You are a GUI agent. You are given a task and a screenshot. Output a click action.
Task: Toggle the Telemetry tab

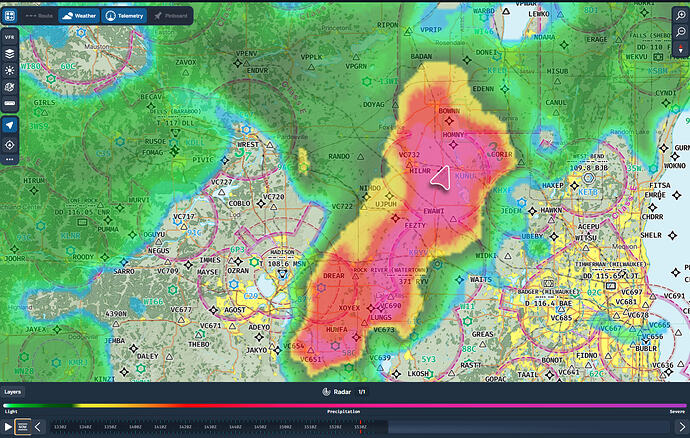(x=125, y=16)
